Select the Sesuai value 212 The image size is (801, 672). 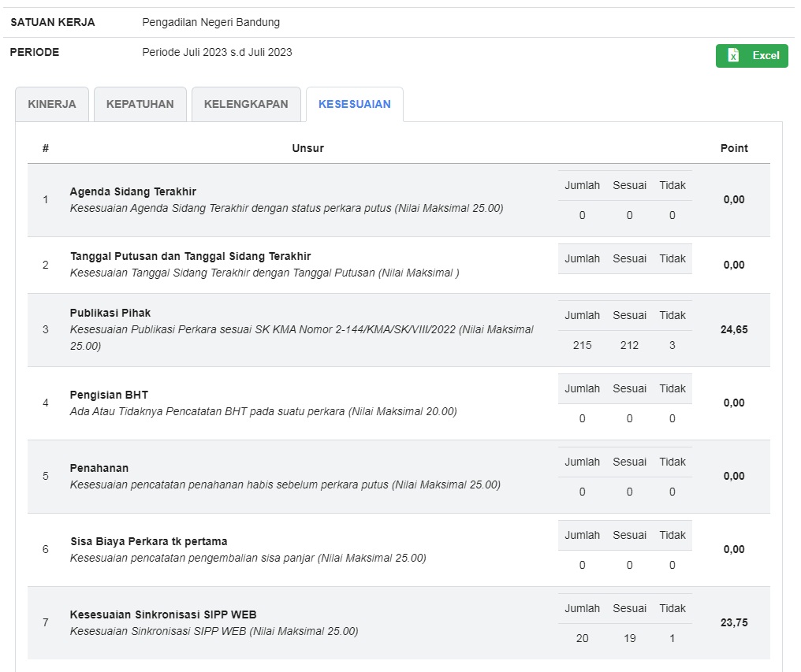tap(629, 345)
